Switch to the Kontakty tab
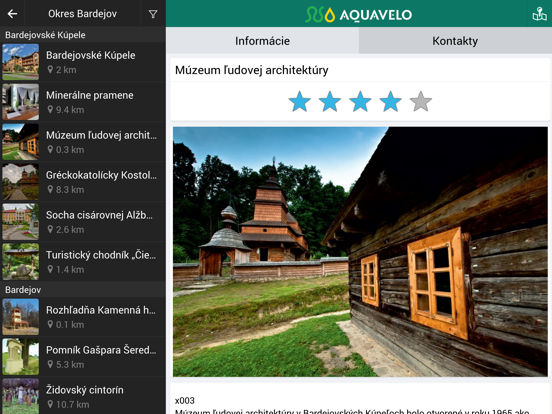 (455, 40)
